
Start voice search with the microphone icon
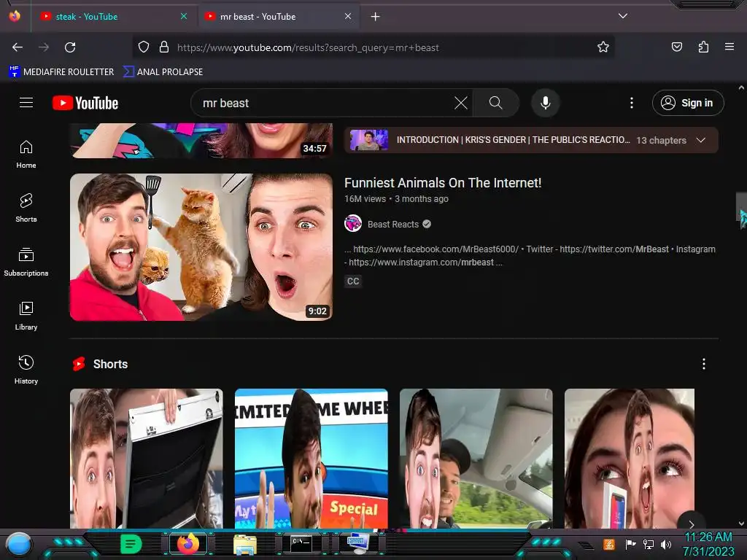(546, 103)
